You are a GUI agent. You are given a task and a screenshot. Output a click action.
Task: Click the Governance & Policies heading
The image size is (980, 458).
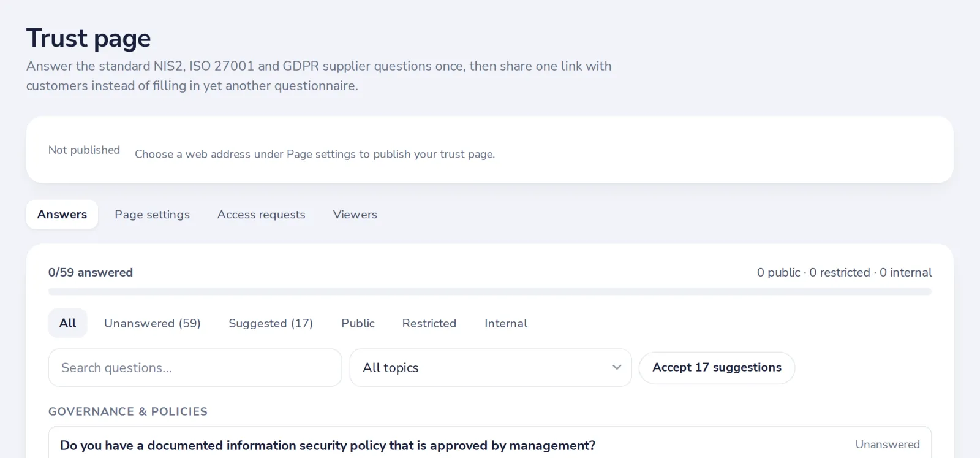point(128,411)
